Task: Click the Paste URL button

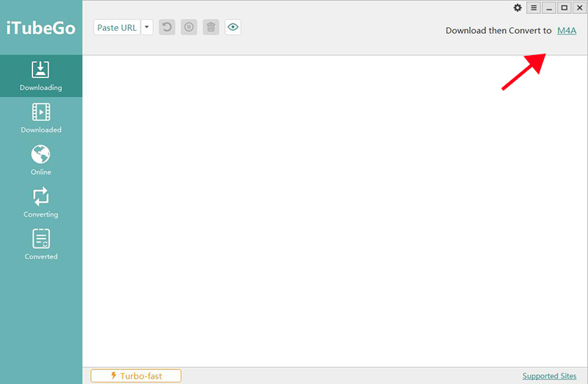Action: [x=117, y=27]
